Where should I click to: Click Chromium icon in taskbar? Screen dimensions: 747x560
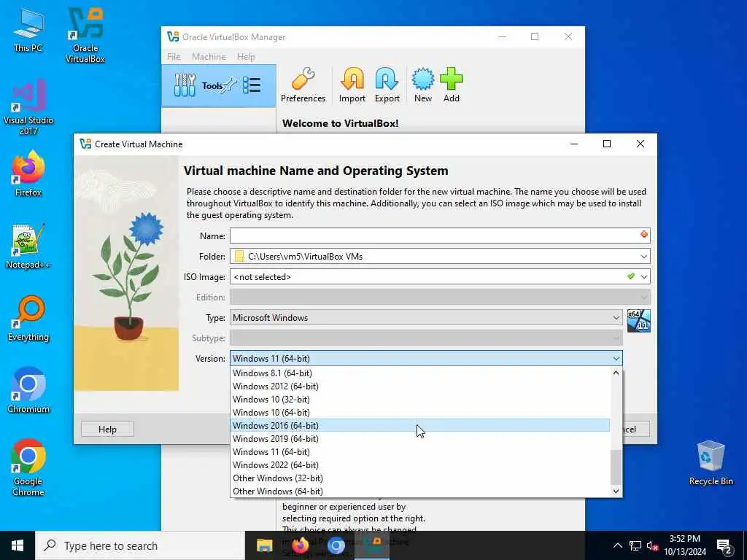coord(336,545)
